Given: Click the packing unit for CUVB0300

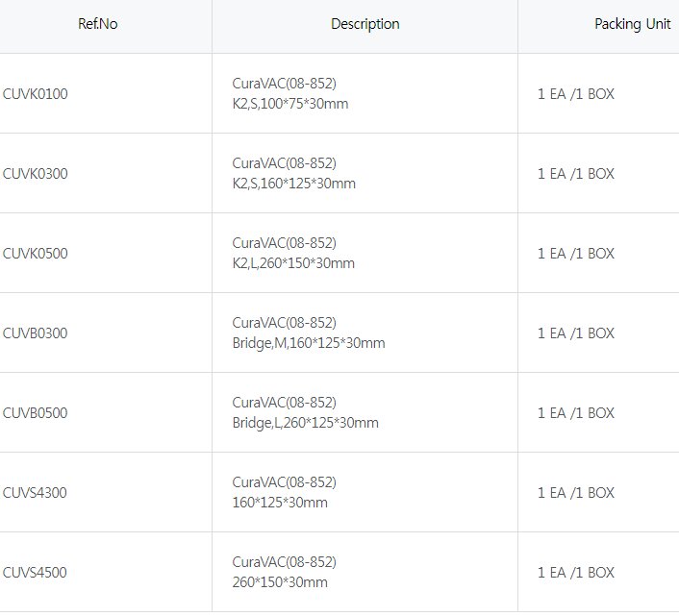Looking at the screenshot, I should point(575,333).
